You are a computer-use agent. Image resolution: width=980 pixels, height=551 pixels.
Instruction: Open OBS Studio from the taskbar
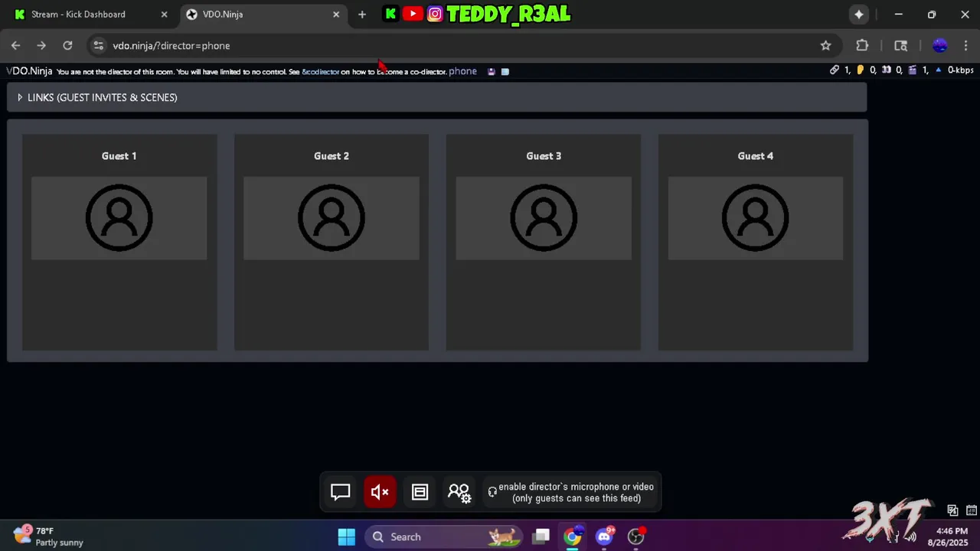coord(635,537)
